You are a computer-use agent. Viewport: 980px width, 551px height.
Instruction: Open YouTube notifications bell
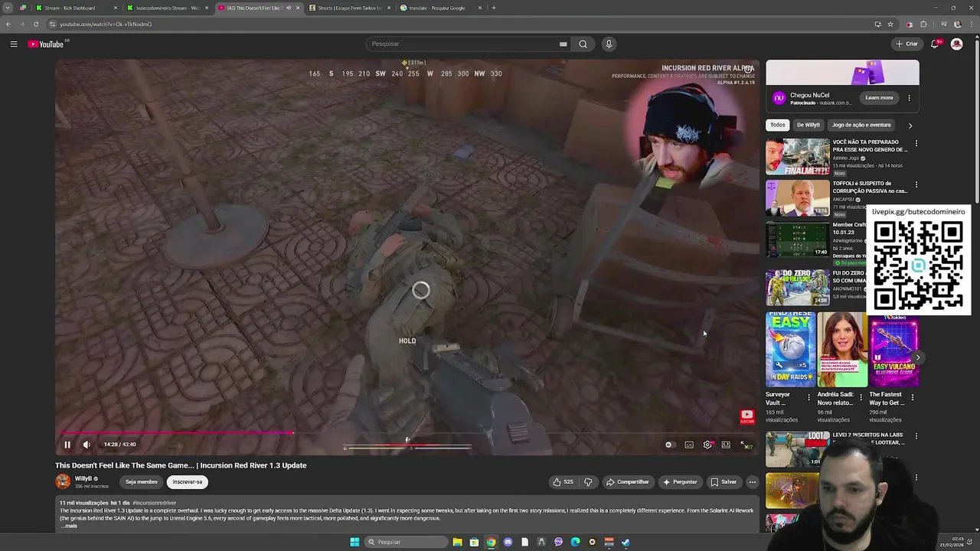(x=935, y=44)
